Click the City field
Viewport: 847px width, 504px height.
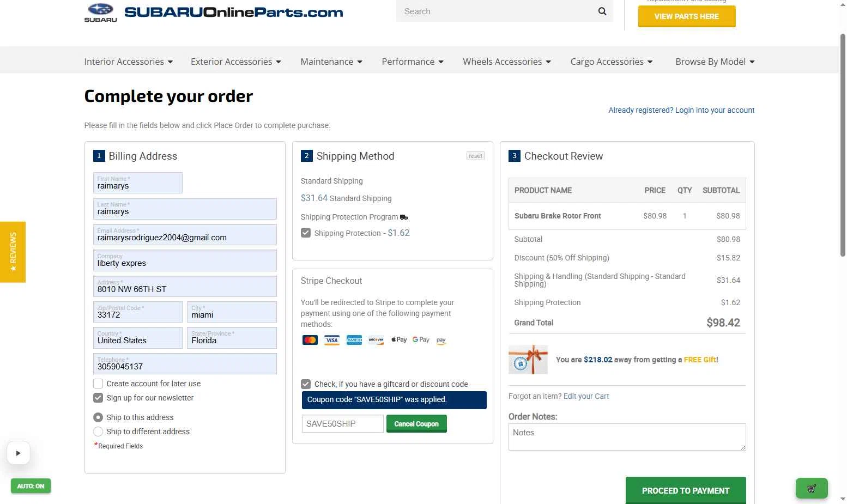[232, 312]
